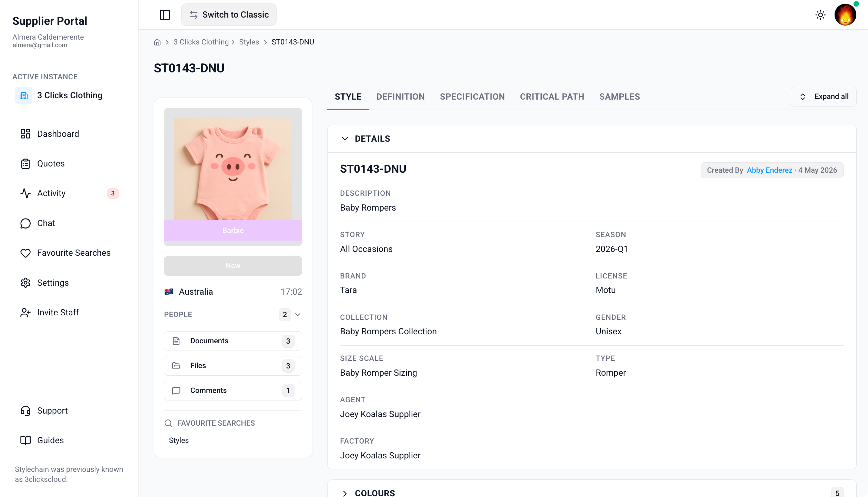Open the Activity pulse icon
Viewport: 868px width, 497px height.
25,193
